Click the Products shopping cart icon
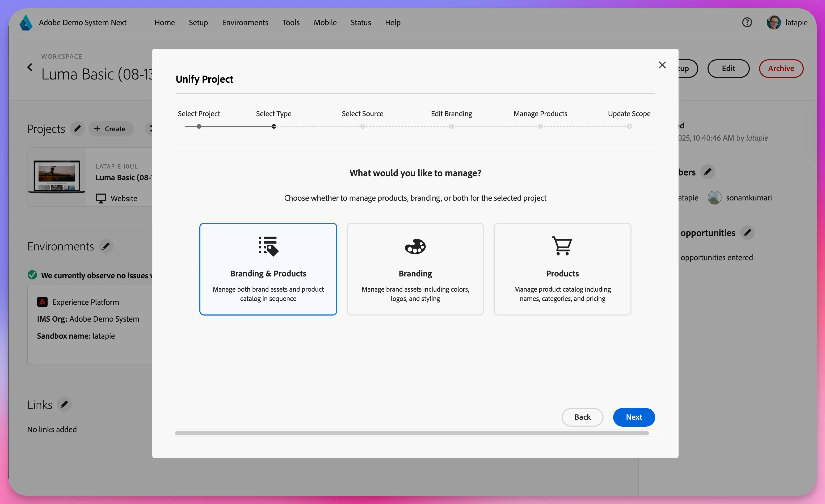 pos(562,246)
